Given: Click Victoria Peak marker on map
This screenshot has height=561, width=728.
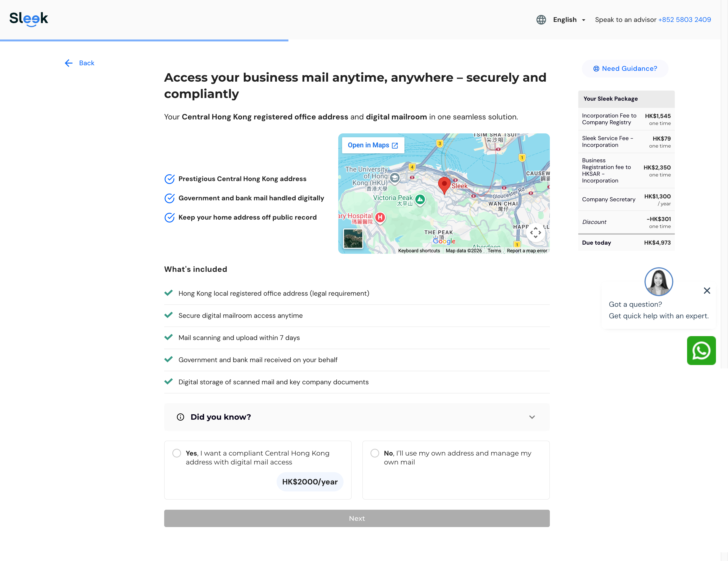Looking at the screenshot, I should [420, 200].
